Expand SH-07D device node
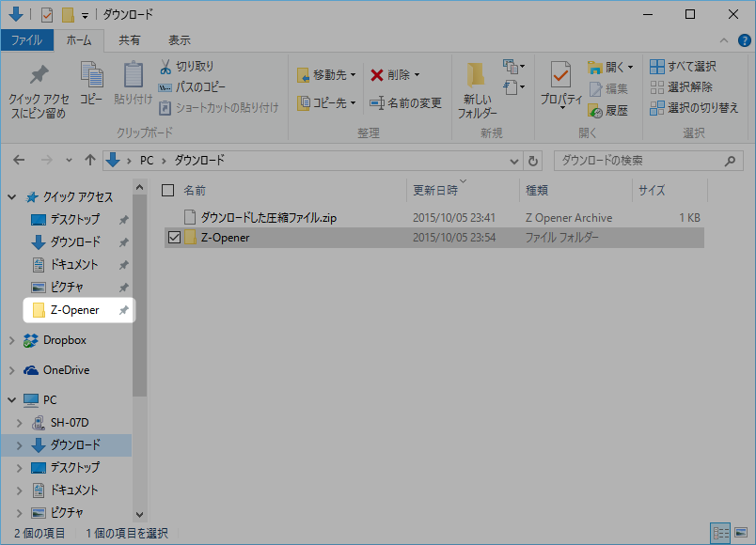The height and width of the screenshot is (545, 756). coord(20,423)
